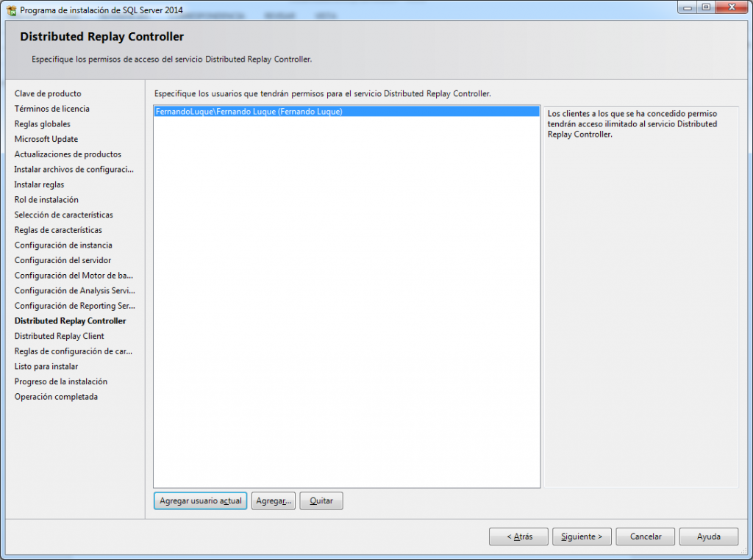This screenshot has width=753, height=560.
Task: Close the SQL Server 2014 setup window
Action: (732, 7)
